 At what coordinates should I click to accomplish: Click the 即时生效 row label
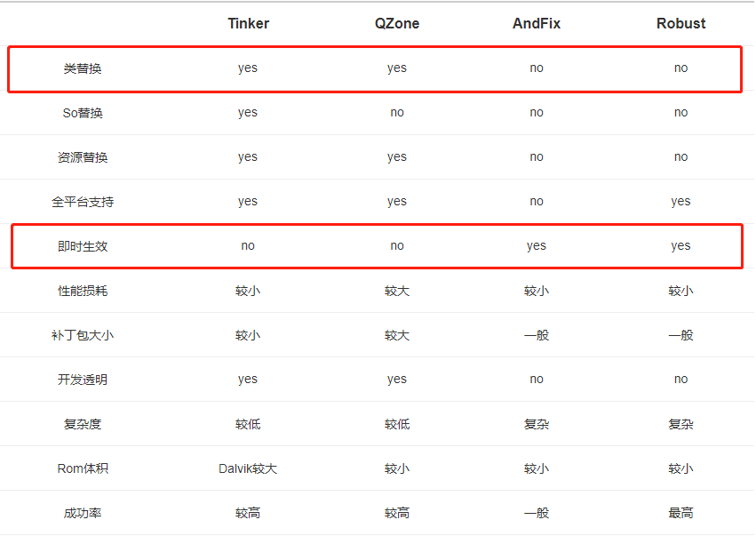point(83,246)
